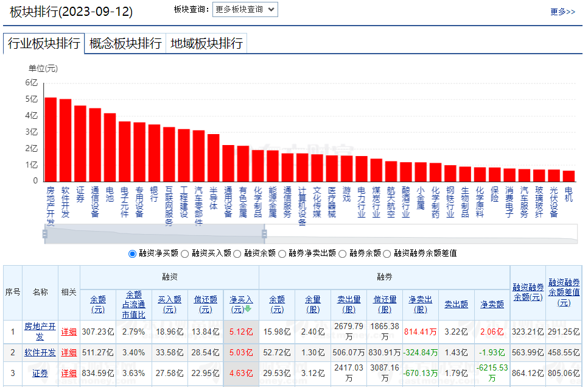Select the 融券净卖出额 radio button

tap(282, 254)
